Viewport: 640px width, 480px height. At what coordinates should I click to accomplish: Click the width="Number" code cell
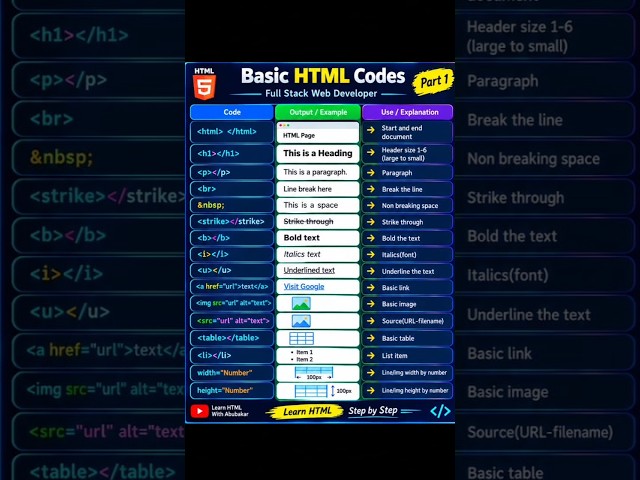(x=232, y=373)
